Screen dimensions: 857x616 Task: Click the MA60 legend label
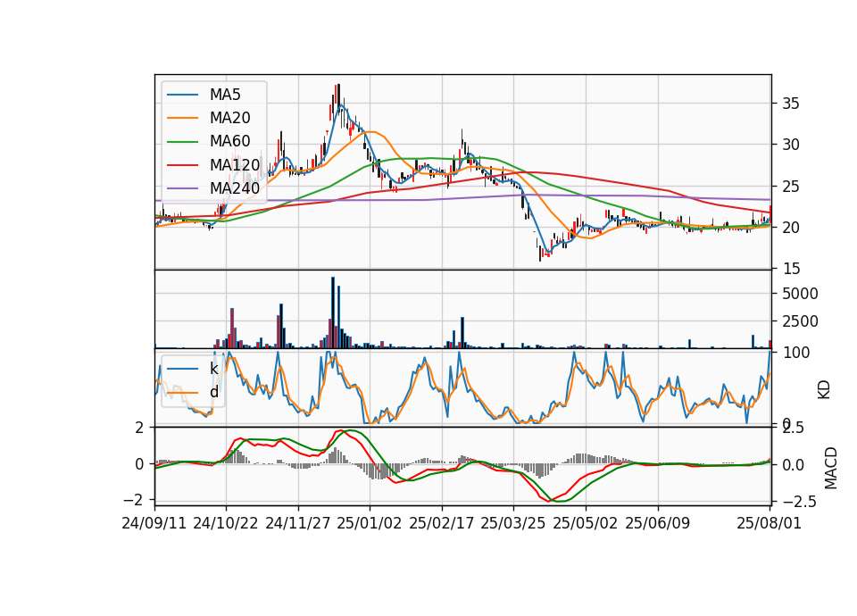coord(229,142)
